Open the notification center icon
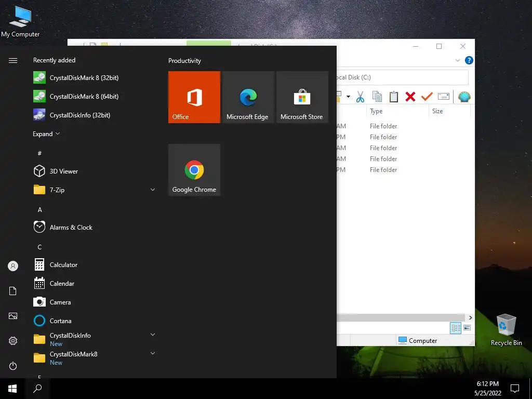 (x=515, y=389)
